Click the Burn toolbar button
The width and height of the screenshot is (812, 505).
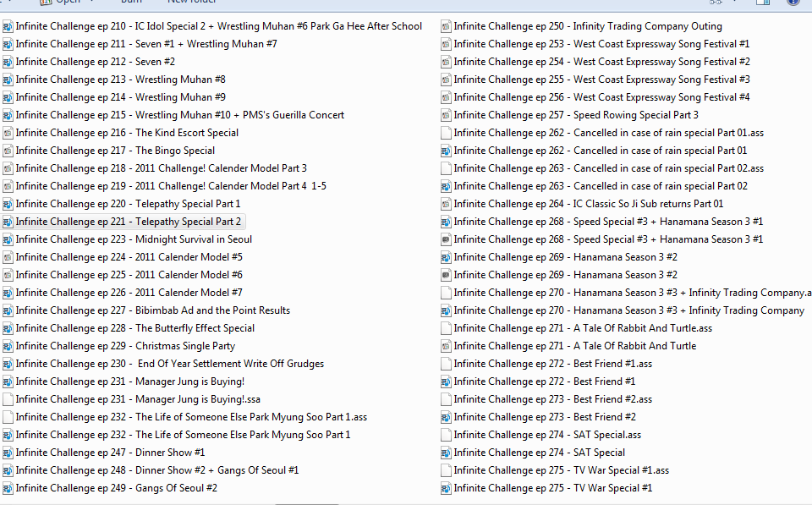tap(130, 3)
